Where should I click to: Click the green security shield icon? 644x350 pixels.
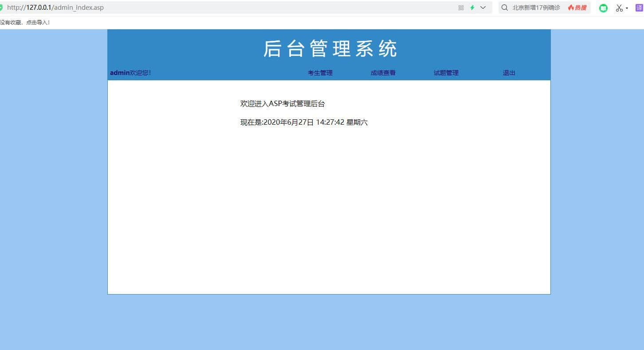[1, 8]
